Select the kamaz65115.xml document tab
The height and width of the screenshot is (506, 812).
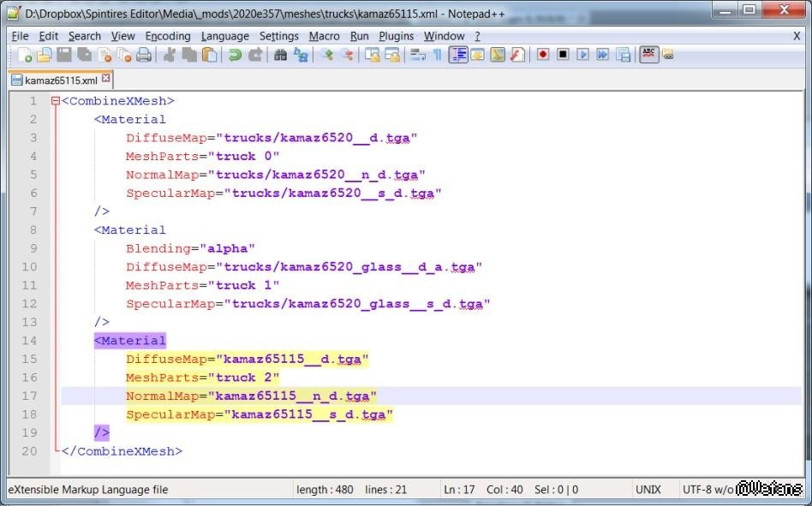coord(60,80)
